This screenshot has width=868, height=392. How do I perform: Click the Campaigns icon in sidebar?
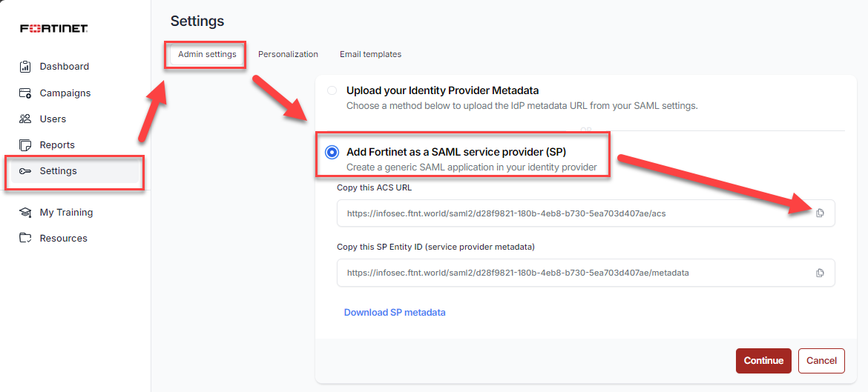(x=25, y=93)
